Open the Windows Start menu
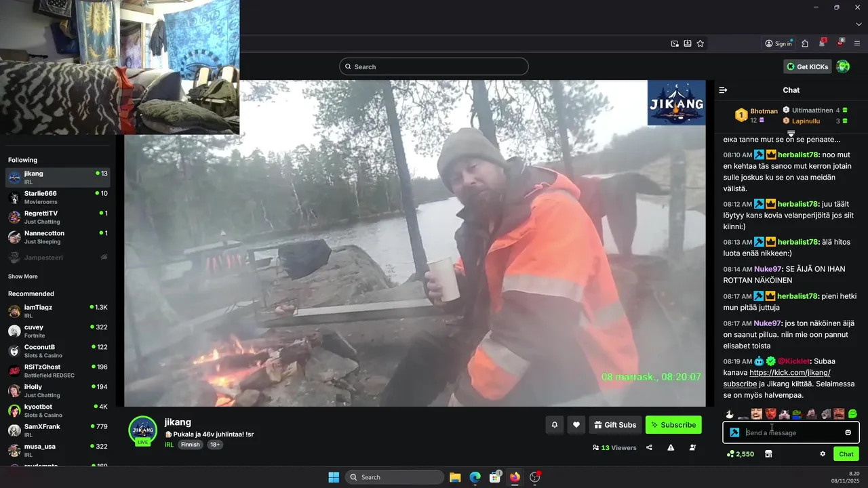The height and width of the screenshot is (488, 868). pos(334,477)
